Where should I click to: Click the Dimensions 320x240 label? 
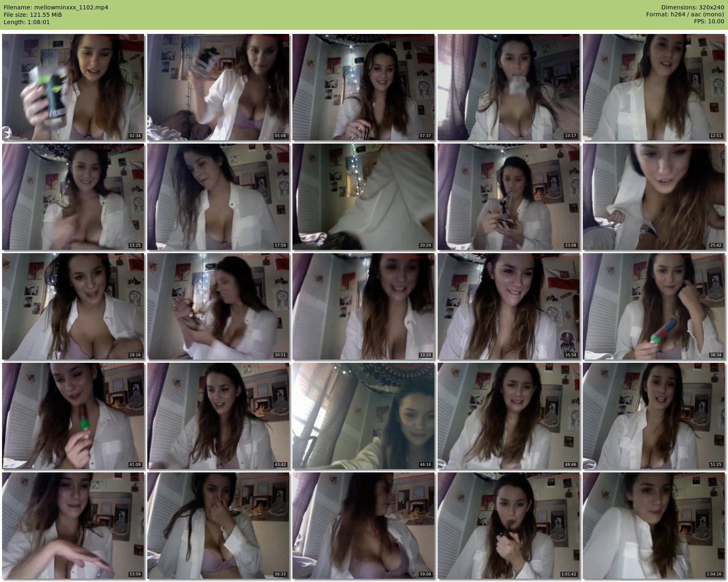coord(692,7)
